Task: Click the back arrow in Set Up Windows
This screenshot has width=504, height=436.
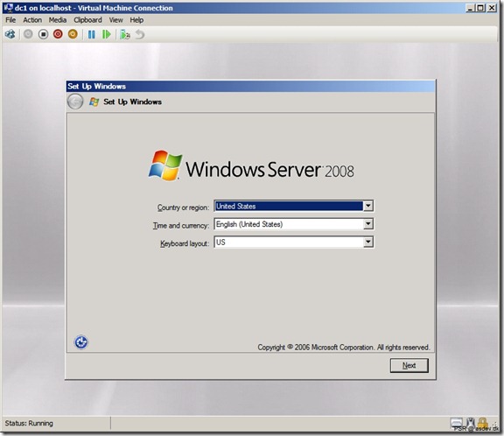Action: [x=75, y=102]
